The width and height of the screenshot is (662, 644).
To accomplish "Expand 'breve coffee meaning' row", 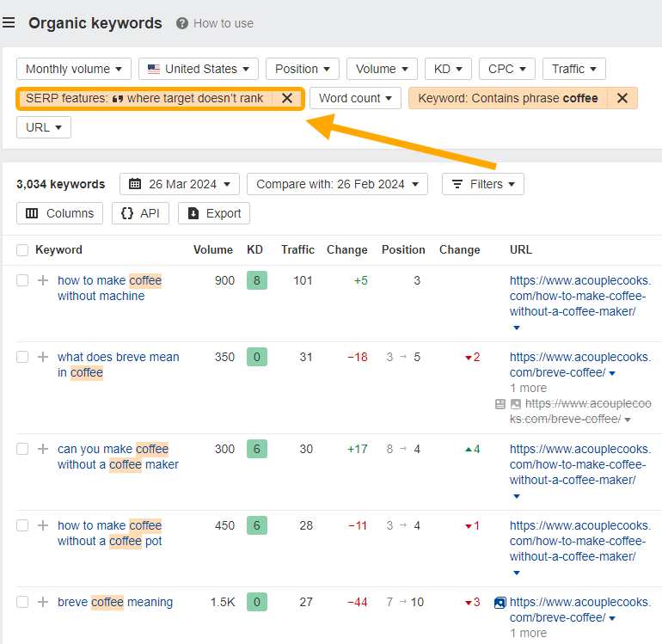I will (x=43, y=602).
